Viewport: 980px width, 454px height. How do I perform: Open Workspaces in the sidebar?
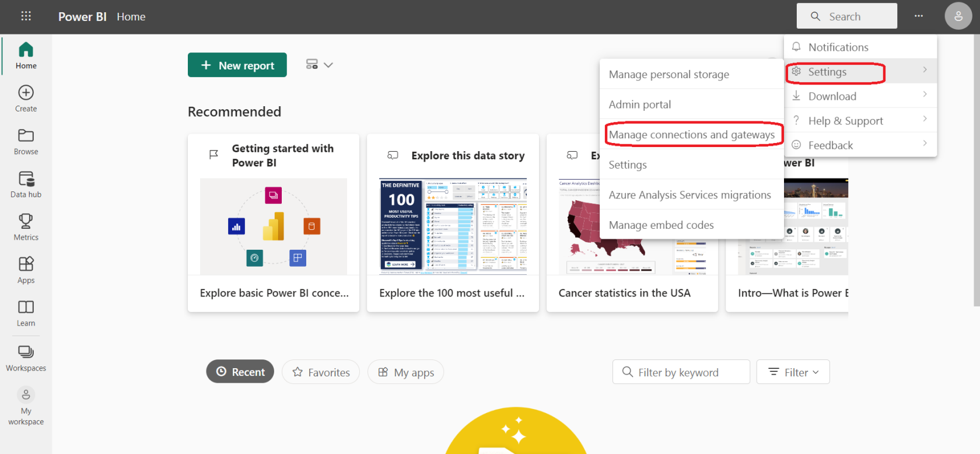(x=26, y=358)
